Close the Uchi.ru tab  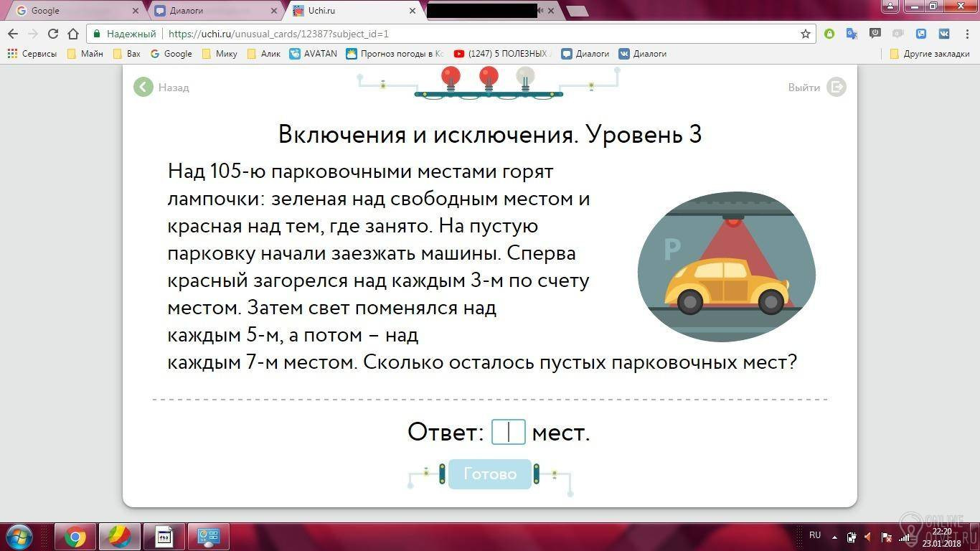click(412, 11)
